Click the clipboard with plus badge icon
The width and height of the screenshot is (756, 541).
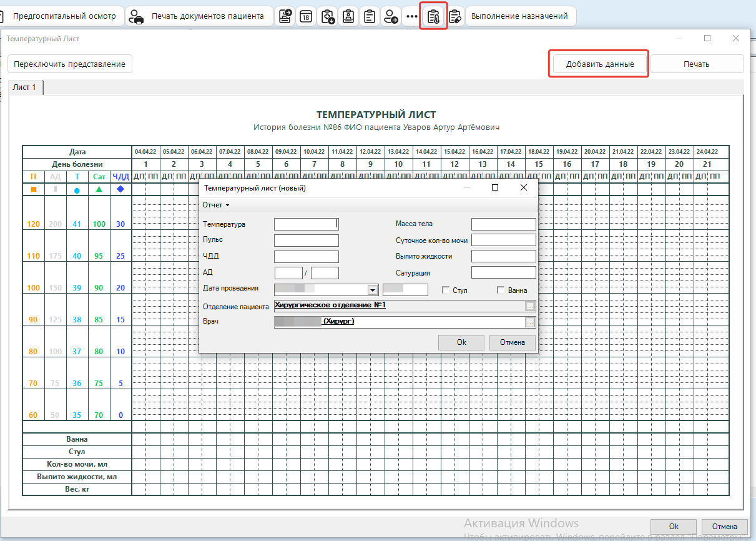pos(328,16)
